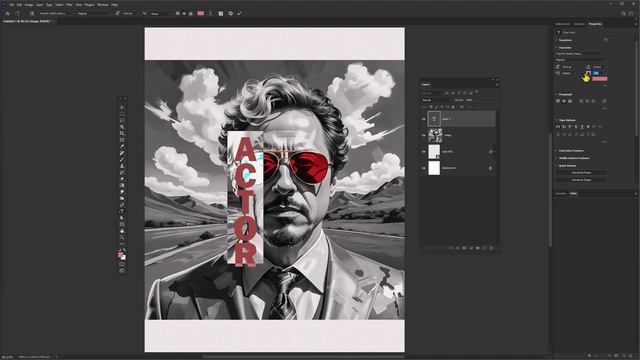Collapse the Character section in Properties

pyautogui.click(x=556, y=47)
